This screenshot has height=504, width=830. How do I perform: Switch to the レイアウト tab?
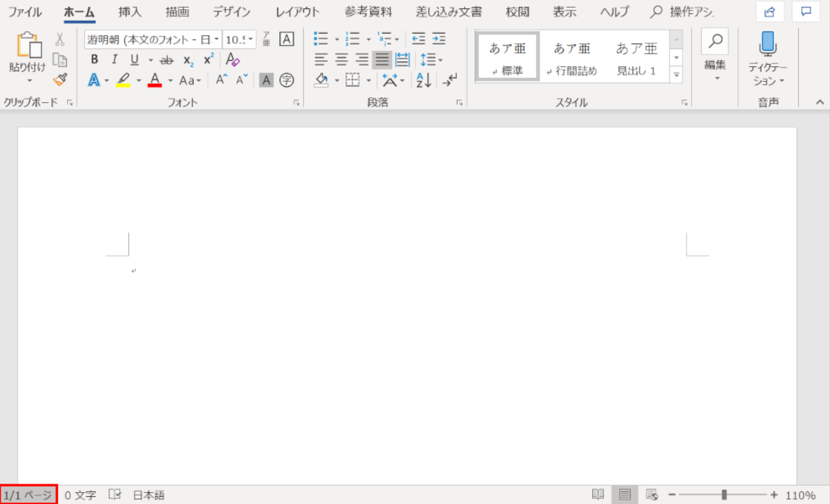click(x=298, y=12)
